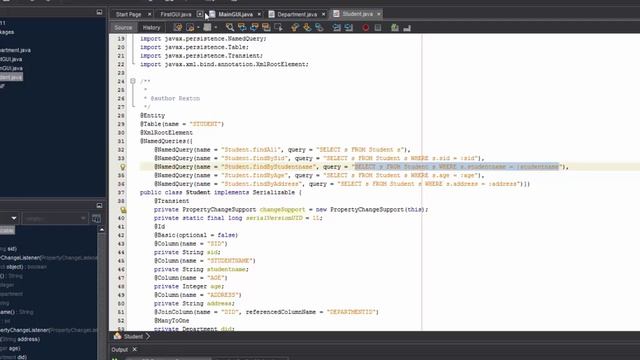640x360 pixels.
Task: Click the Back navigation icon beside Last Edit
Action: (x=190, y=27)
